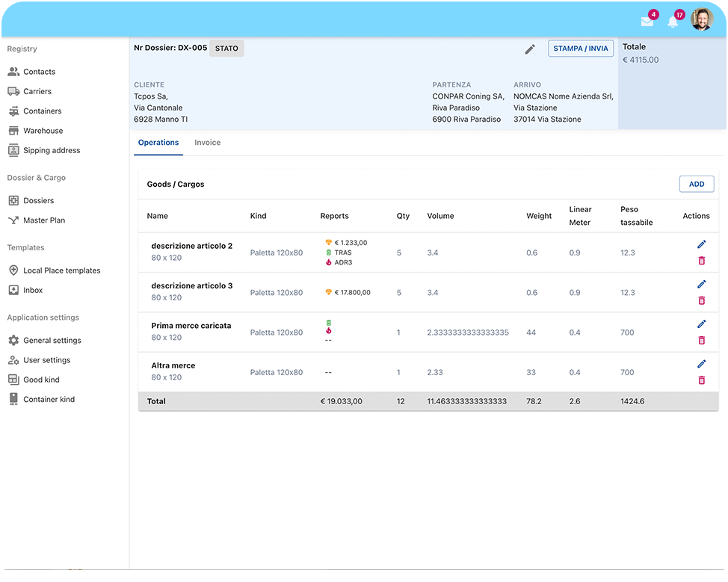Open the notifications bell
The height and width of the screenshot is (582, 728).
coord(673,22)
